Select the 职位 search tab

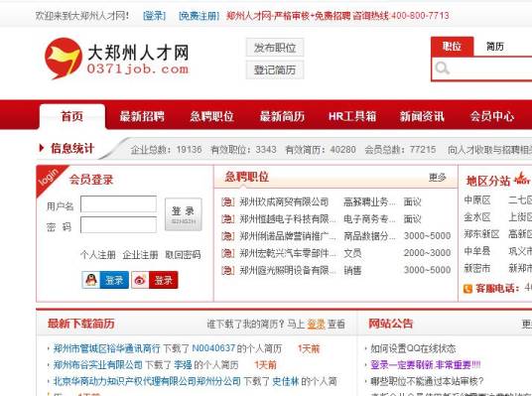point(452,46)
